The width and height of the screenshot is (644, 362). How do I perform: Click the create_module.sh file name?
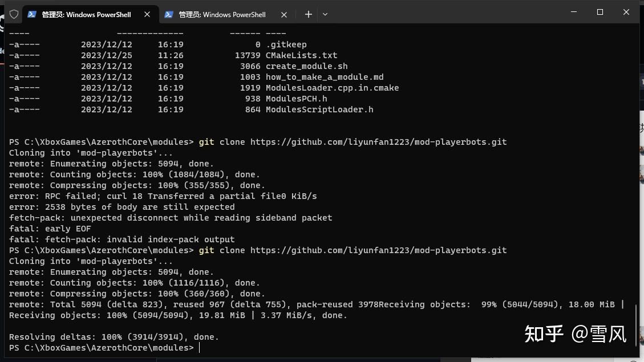(x=306, y=66)
